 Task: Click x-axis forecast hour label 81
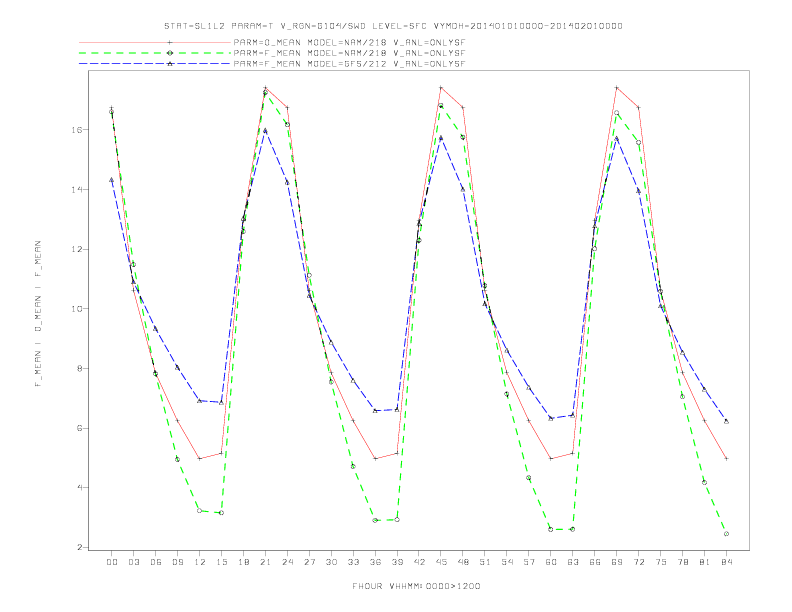point(705,562)
